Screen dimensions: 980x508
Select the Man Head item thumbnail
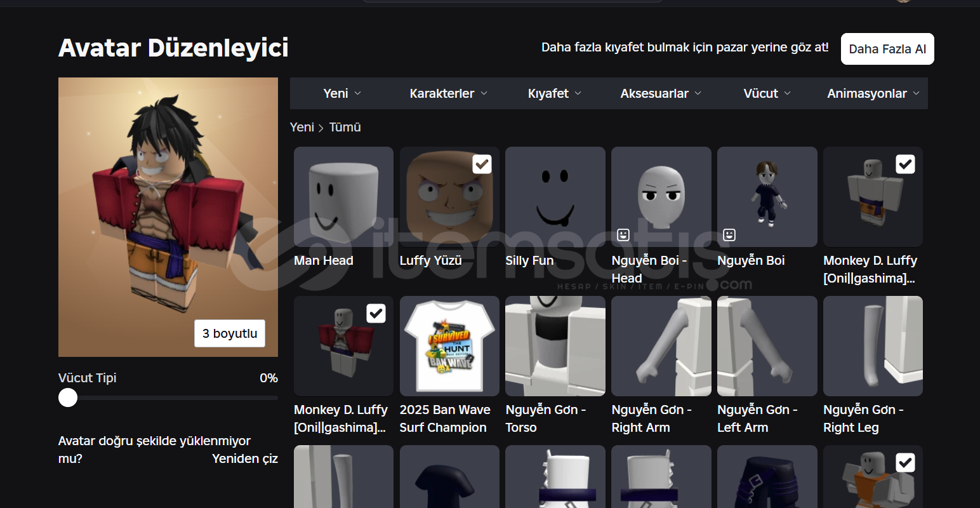point(343,197)
